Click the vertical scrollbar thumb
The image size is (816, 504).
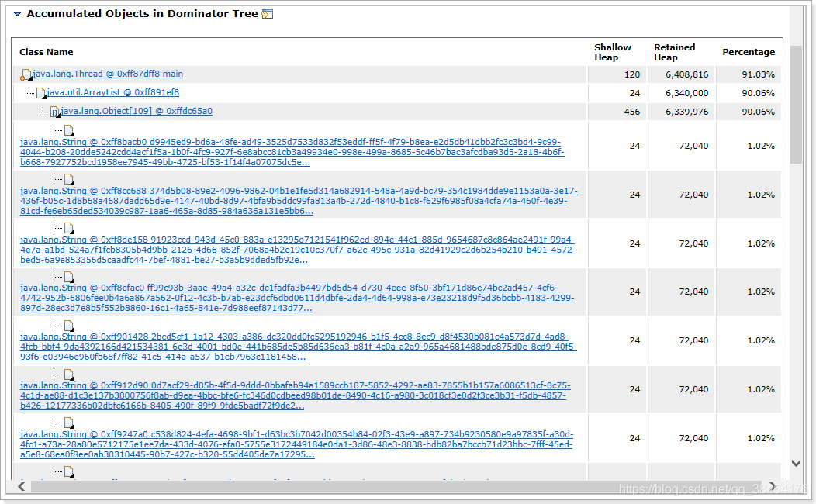click(x=796, y=105)
